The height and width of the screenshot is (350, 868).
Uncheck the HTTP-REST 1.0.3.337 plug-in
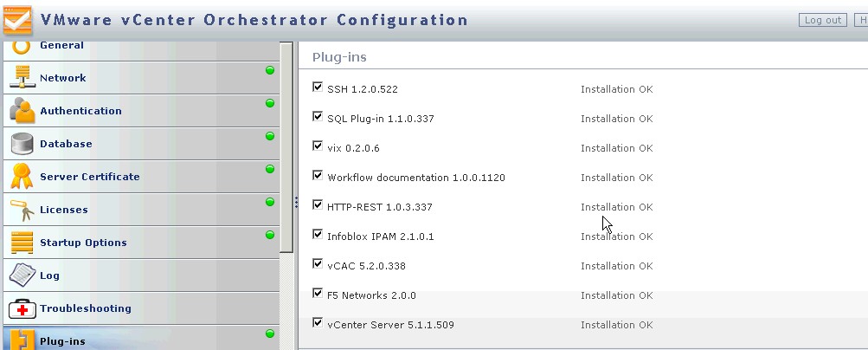coord(318,205)
